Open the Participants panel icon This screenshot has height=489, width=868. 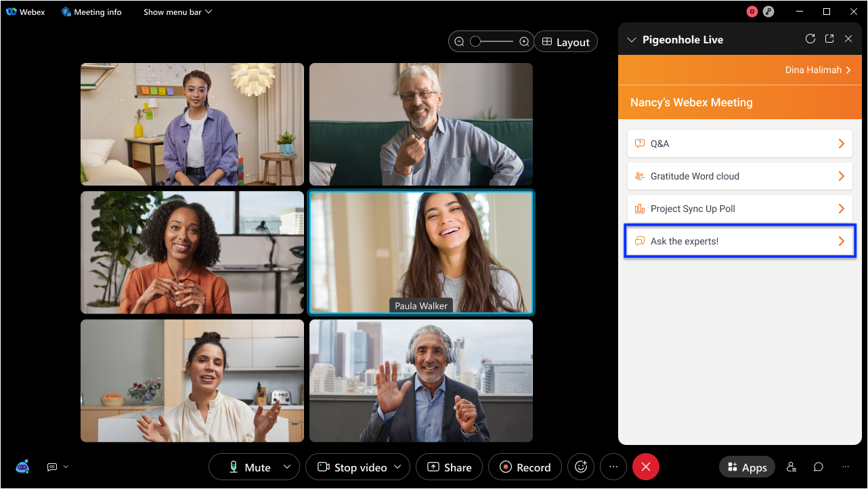pyautogui.click(x=791, y=467)
